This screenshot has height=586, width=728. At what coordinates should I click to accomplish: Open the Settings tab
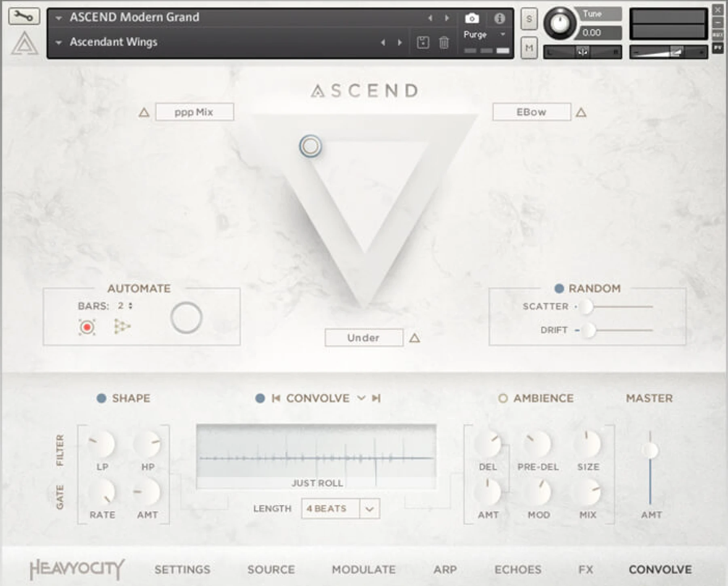pos(182,569)
